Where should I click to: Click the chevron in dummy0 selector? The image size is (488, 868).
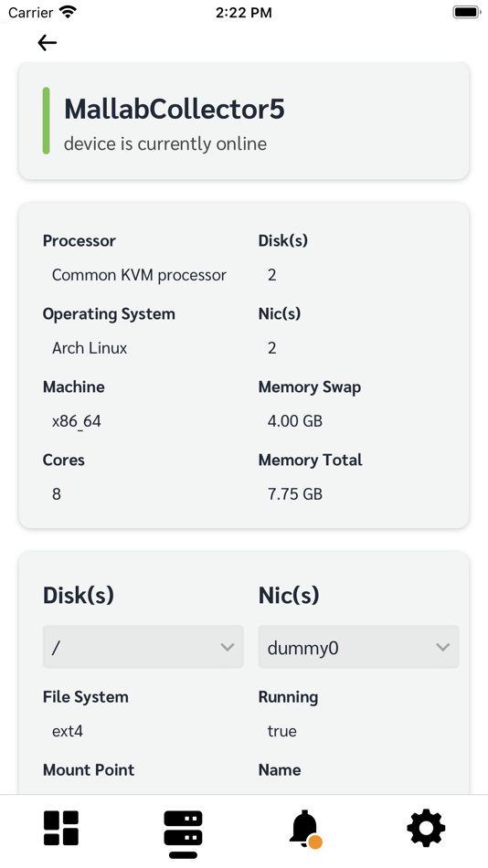pos(442,647)
